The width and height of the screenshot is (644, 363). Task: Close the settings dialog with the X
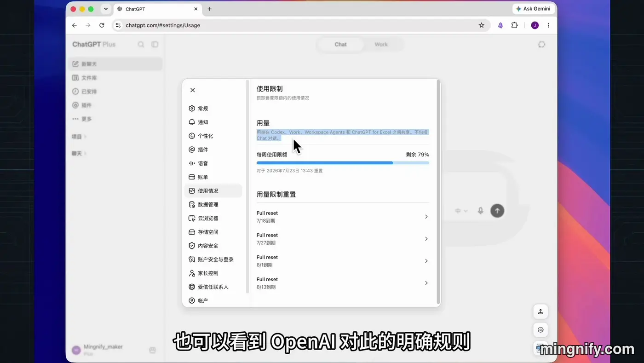[x=192, y=90]
